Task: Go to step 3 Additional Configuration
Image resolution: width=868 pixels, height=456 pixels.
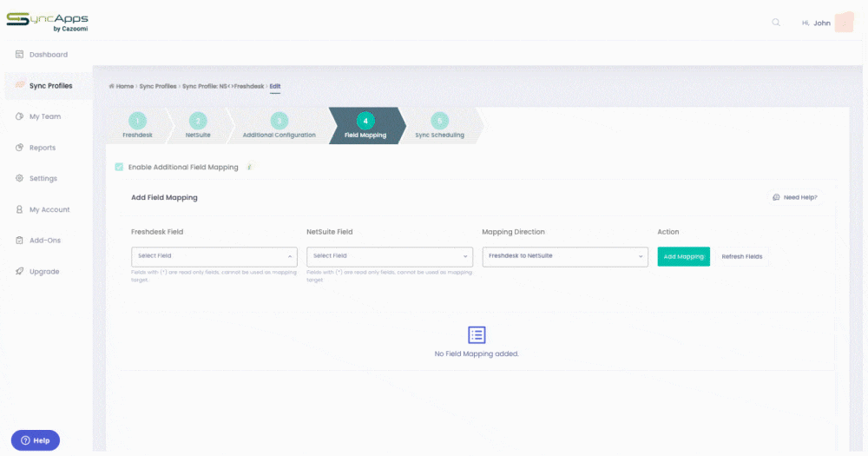Action: 279,126
